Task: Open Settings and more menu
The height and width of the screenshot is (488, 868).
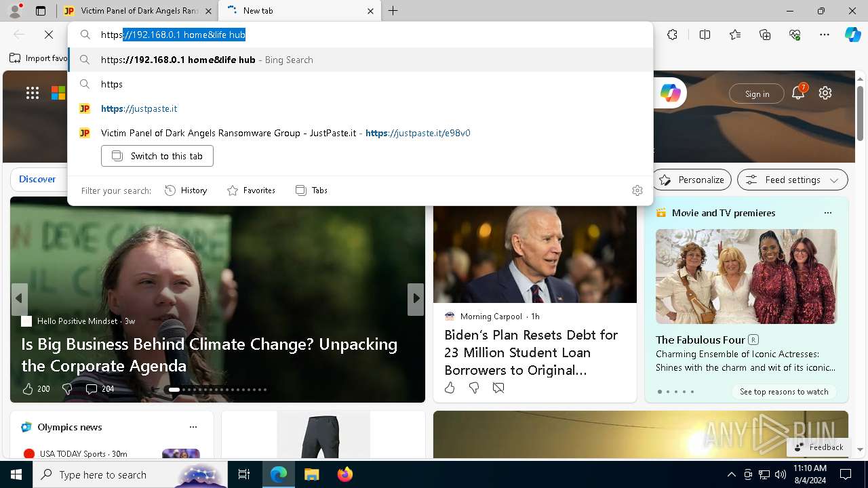Action: pos(825,35)
